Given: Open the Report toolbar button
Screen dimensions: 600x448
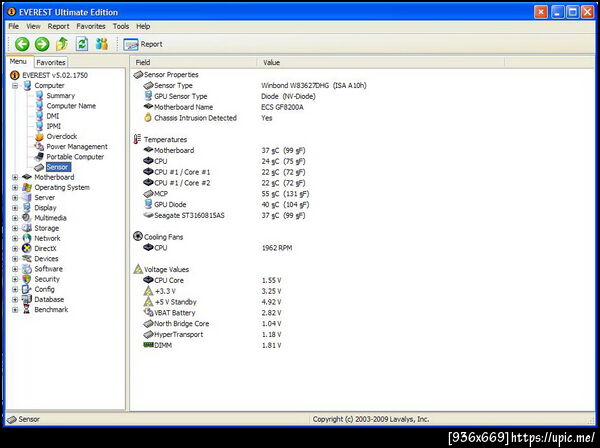Looking at the screenshot, I should (x=143, y=44).
